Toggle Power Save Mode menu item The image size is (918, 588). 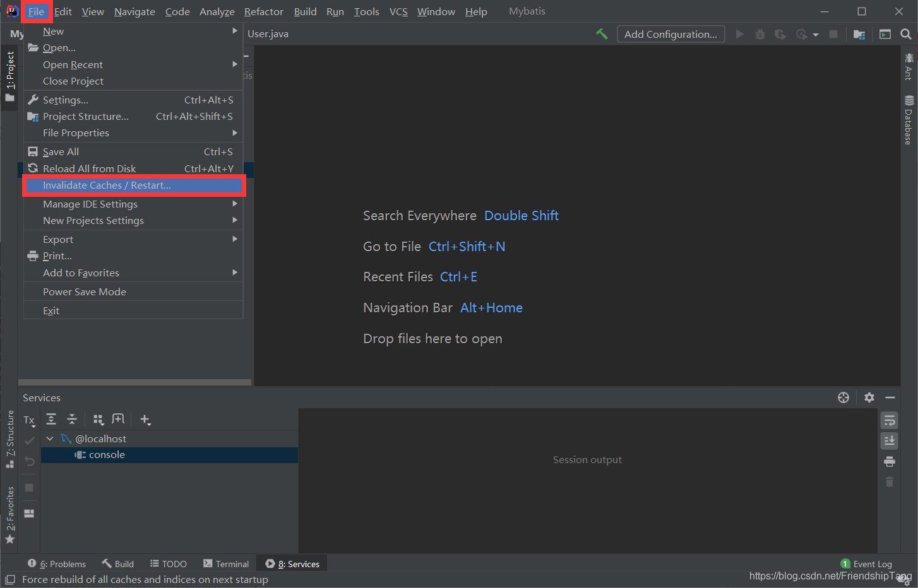click(x=133, y=291)
